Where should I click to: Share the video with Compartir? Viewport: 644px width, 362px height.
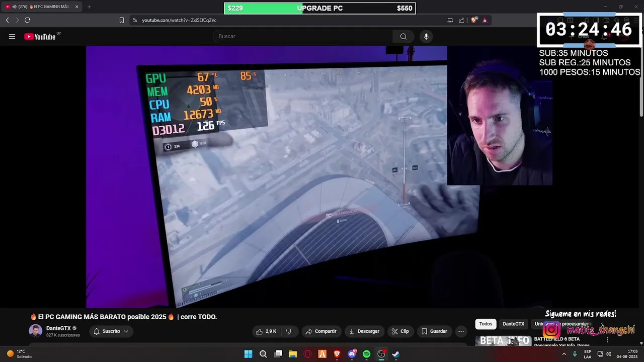click(x=321, y=331)
